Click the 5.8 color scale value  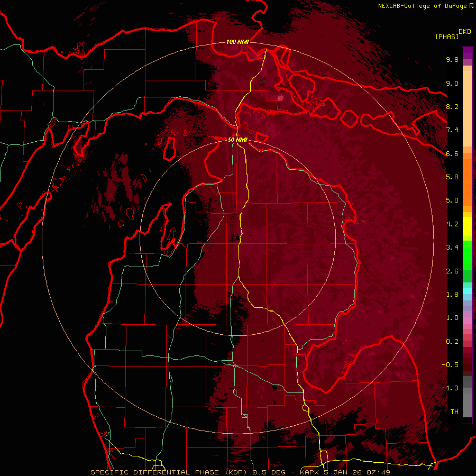tap(452, 177)
